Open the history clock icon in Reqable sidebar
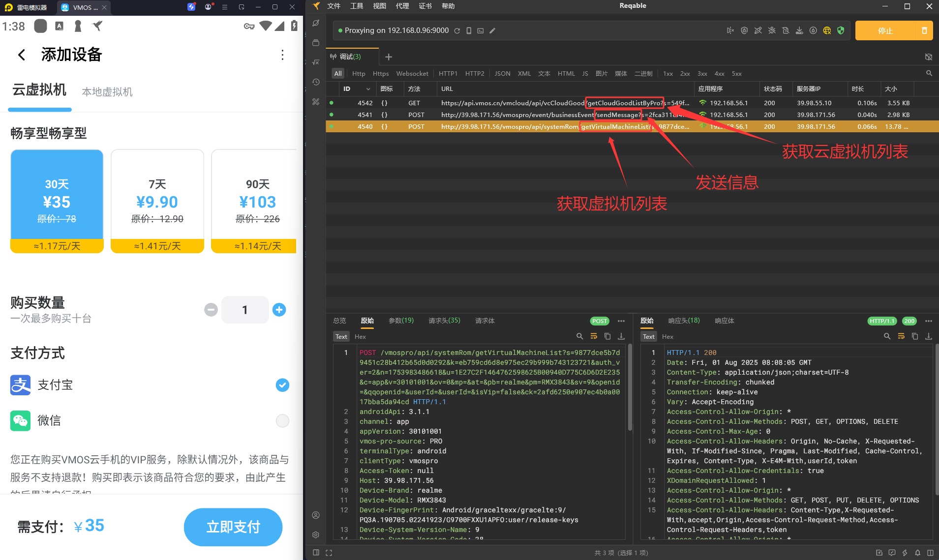Viewport: 939px width, 560px height. point(316,82)
